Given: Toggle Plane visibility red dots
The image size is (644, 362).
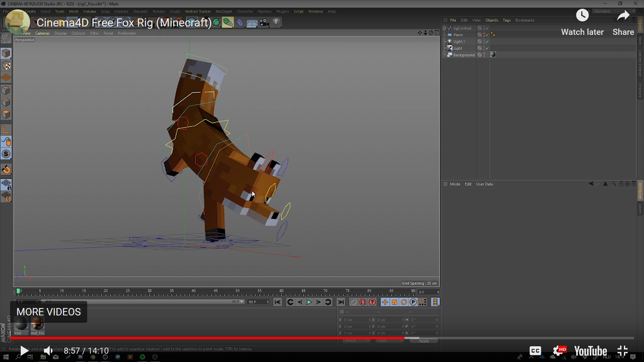Looking at the screenshot, I should click(484, 35).
